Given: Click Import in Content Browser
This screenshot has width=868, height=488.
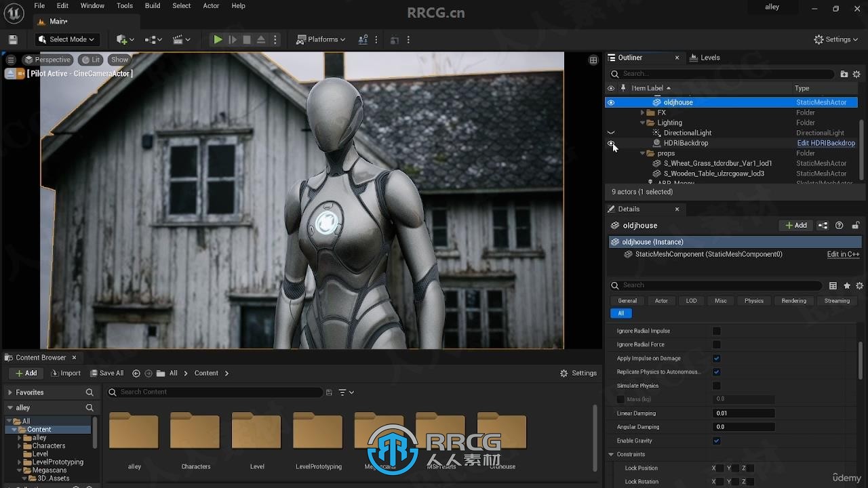Looking at the screenshot, I should tap(65, 373).
